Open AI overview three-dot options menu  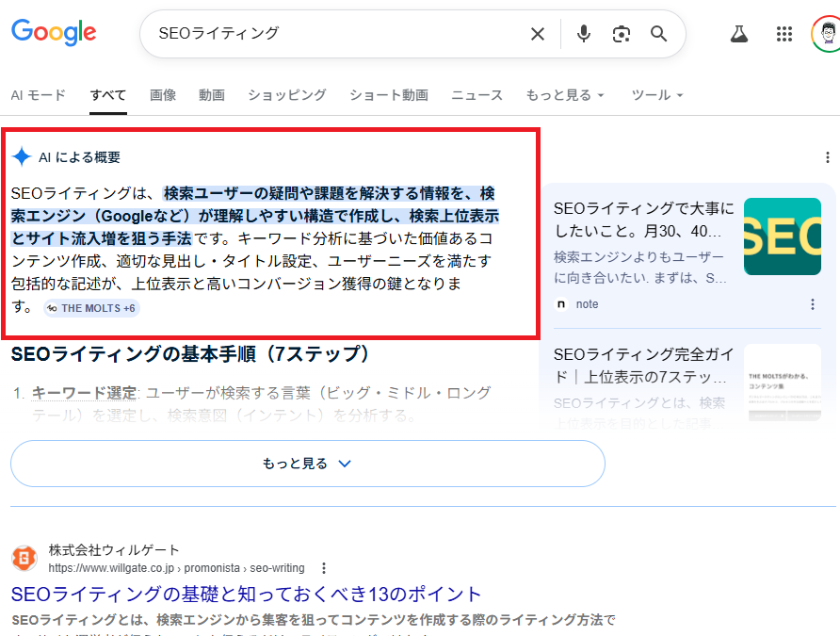point(827,157)
